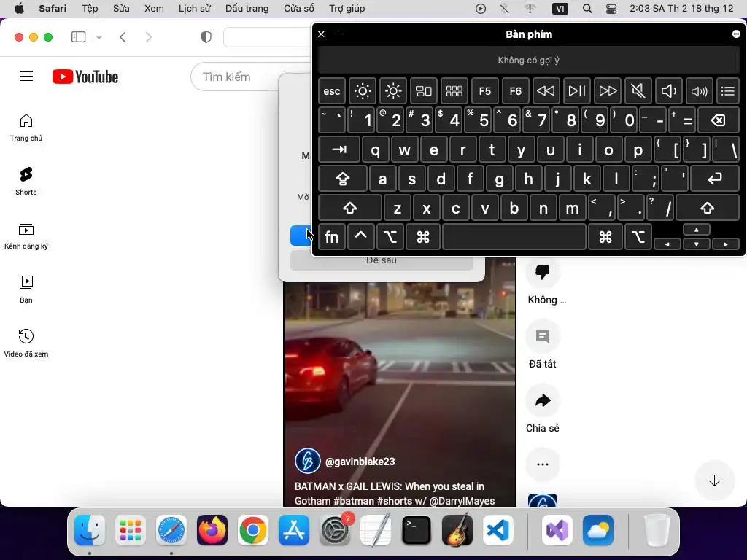Toggle the caps lock key
747x560 pixels.
pyautogui.click(x=343, y=179)
